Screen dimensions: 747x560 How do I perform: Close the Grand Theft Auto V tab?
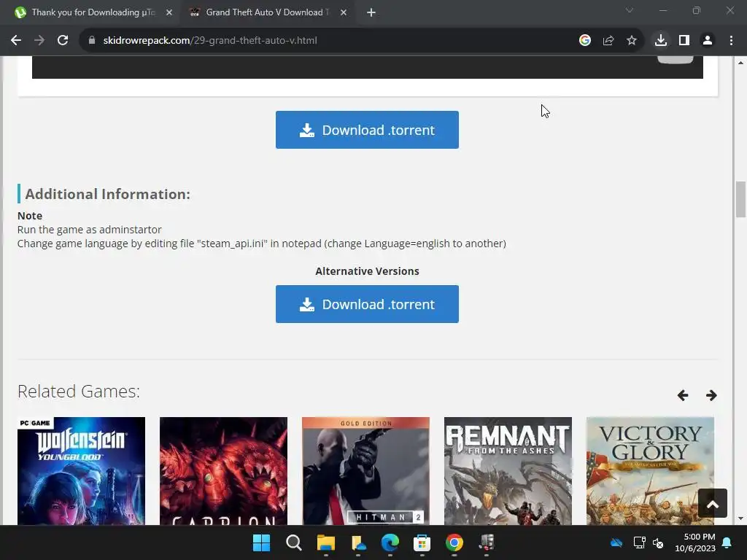[x=344, y=12]
